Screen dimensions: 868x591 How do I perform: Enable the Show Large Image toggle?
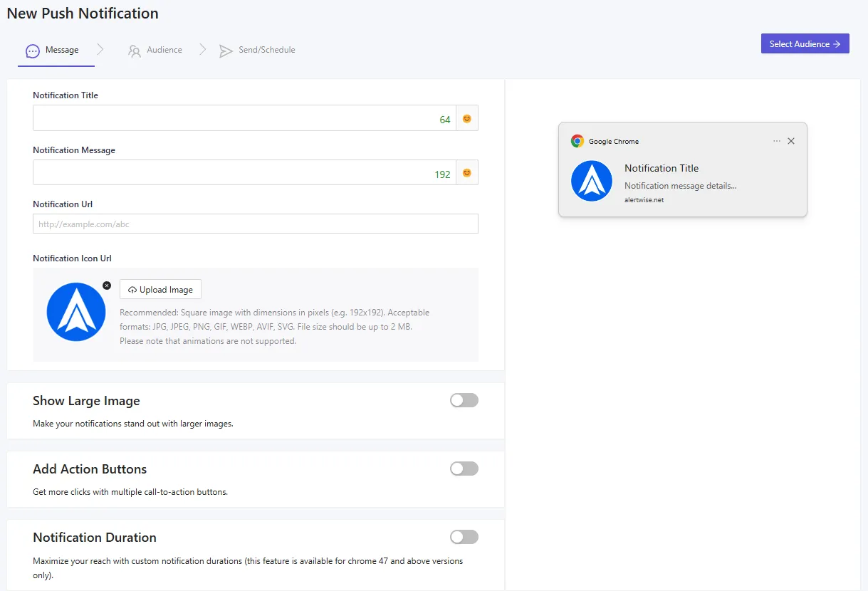click(x=464, y=400)
